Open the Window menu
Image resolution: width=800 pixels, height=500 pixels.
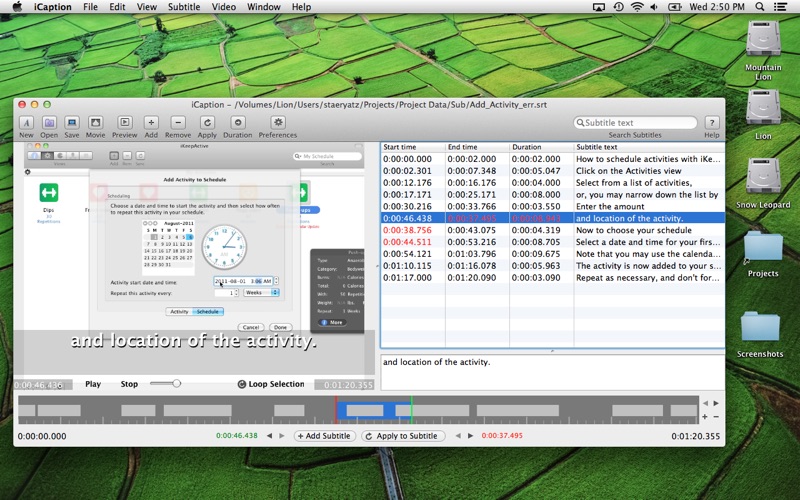[x=264, y=7]
